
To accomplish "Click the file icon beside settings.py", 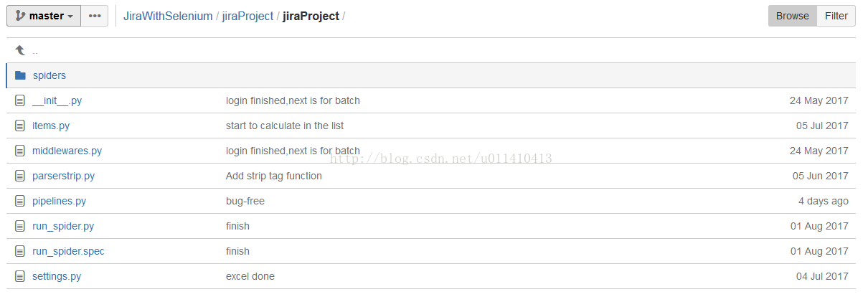I will click(x=20, y=276).
